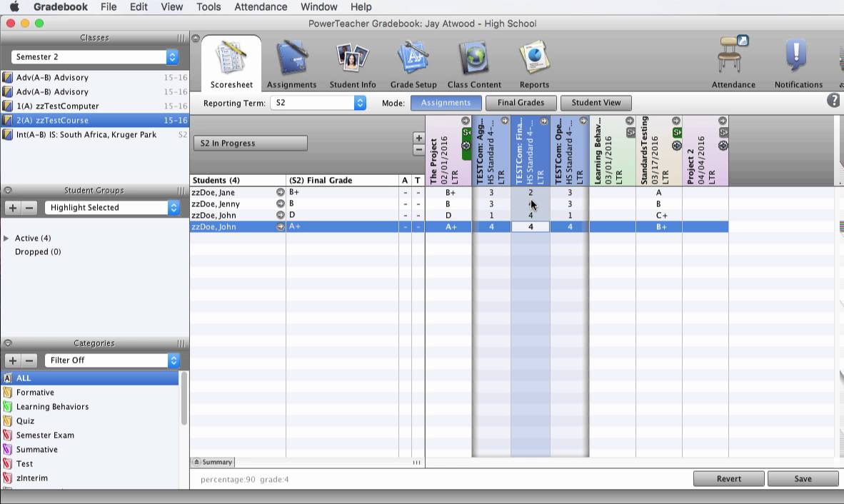This screenshot has width=844, height=504.
Task: Collapse the Student Groups panel
Action: click(x=8, y=191)
